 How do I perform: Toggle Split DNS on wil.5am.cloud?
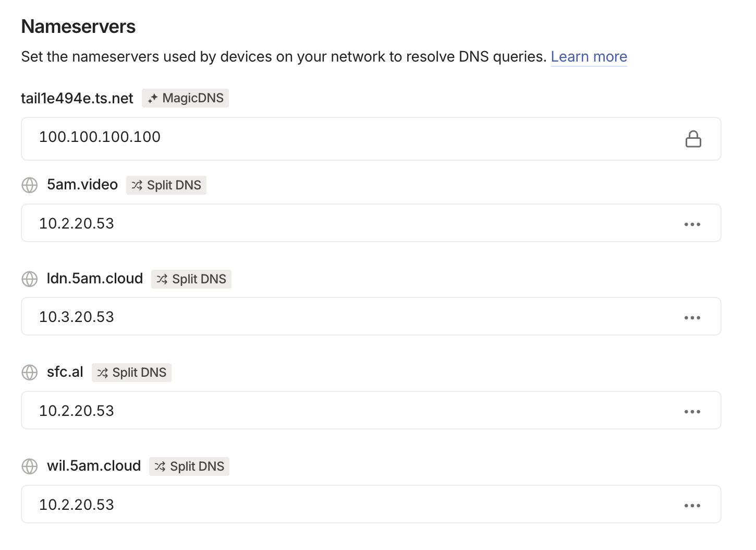(189, 466)
